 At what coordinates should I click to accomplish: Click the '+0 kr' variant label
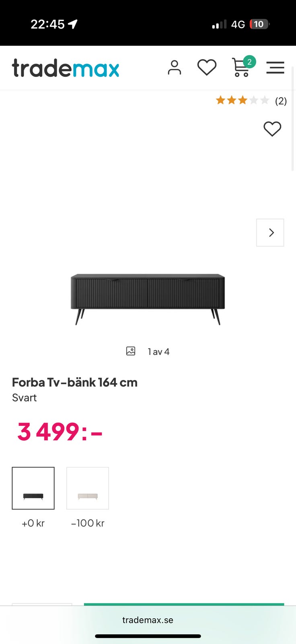pyautogui.click(x=33, y=523)
